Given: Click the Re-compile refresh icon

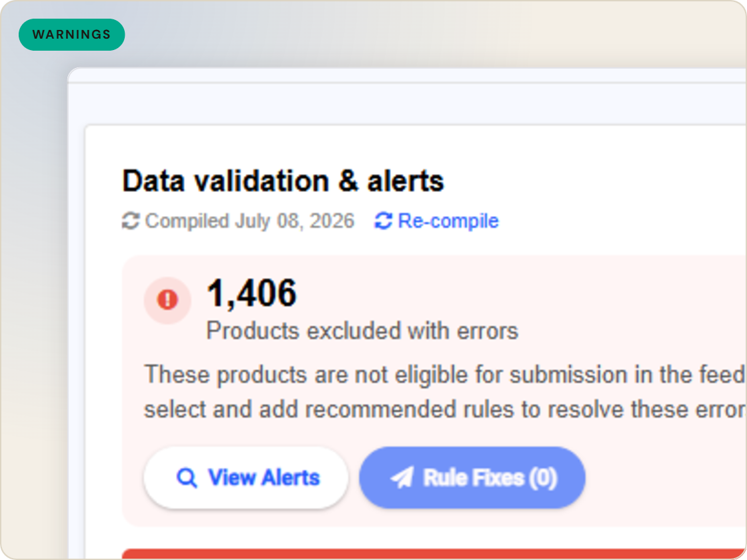Looking at the screenshot, I should [384, 221].
